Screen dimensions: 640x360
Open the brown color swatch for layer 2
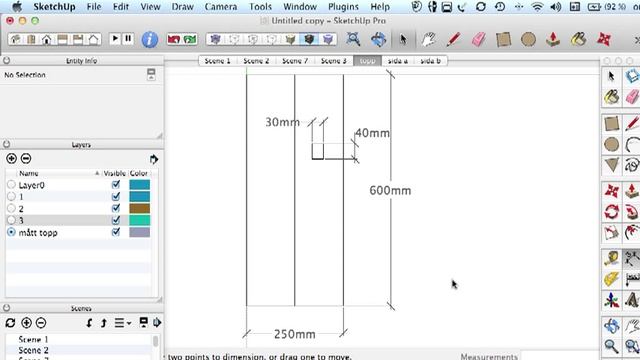click(x=140, y=208)
